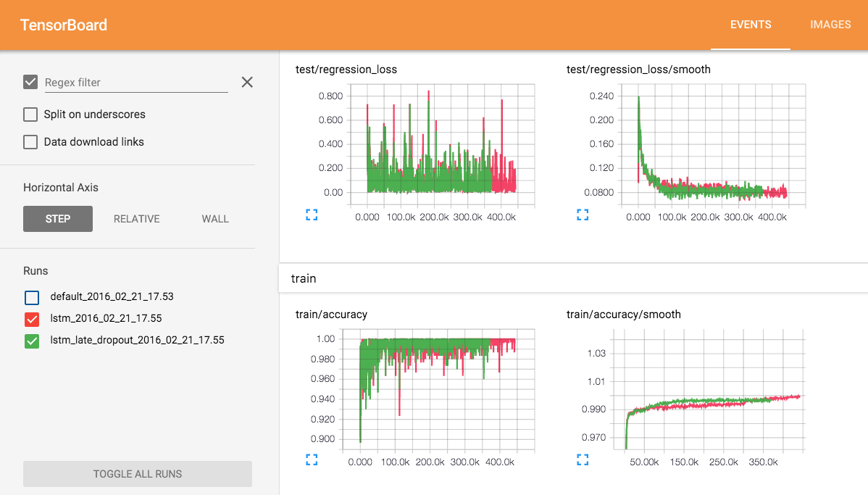Image resolution: width=868 pixels, height=495 pixels.
Task: Select the STEP axis mode
Action: pos(57,218)
